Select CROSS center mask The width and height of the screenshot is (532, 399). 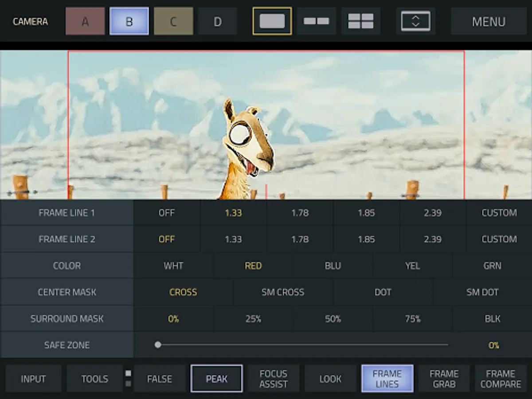(183, 292)
